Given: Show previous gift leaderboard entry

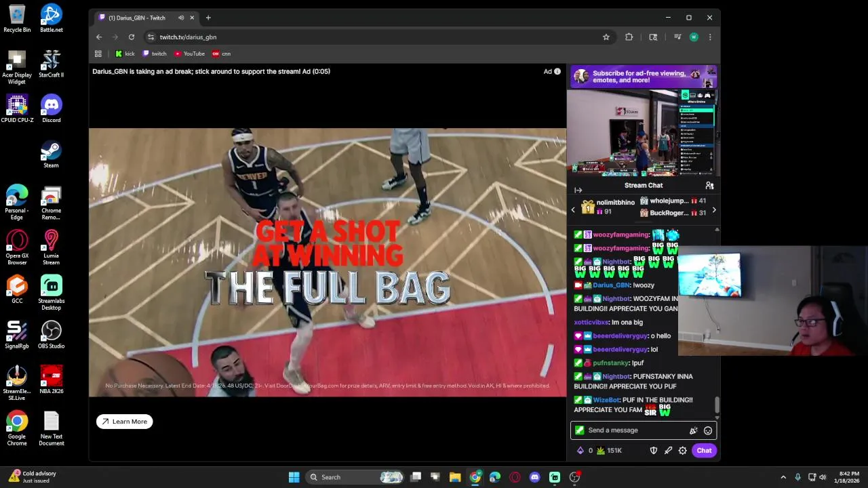Looking at the screenshot, I should 573,210.
